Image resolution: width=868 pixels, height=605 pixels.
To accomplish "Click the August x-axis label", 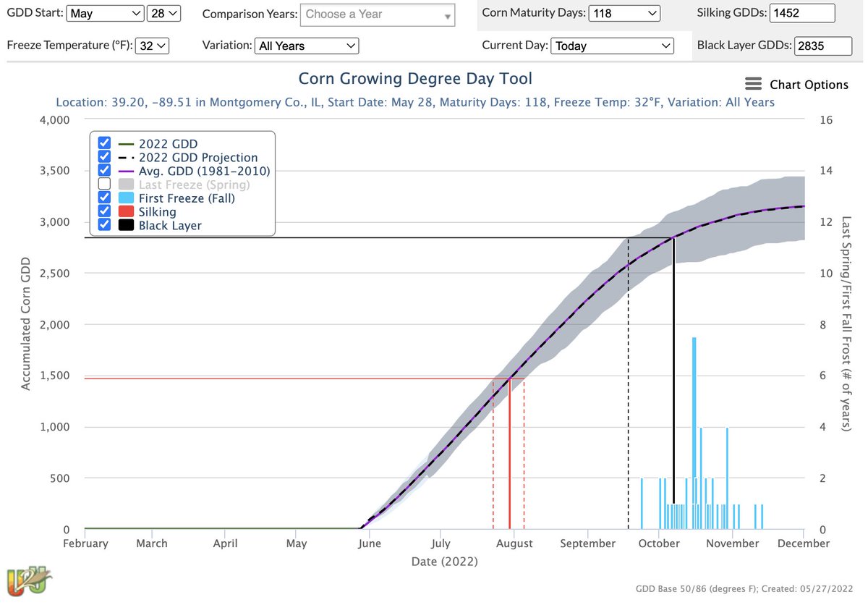I will tap(514, 543).
